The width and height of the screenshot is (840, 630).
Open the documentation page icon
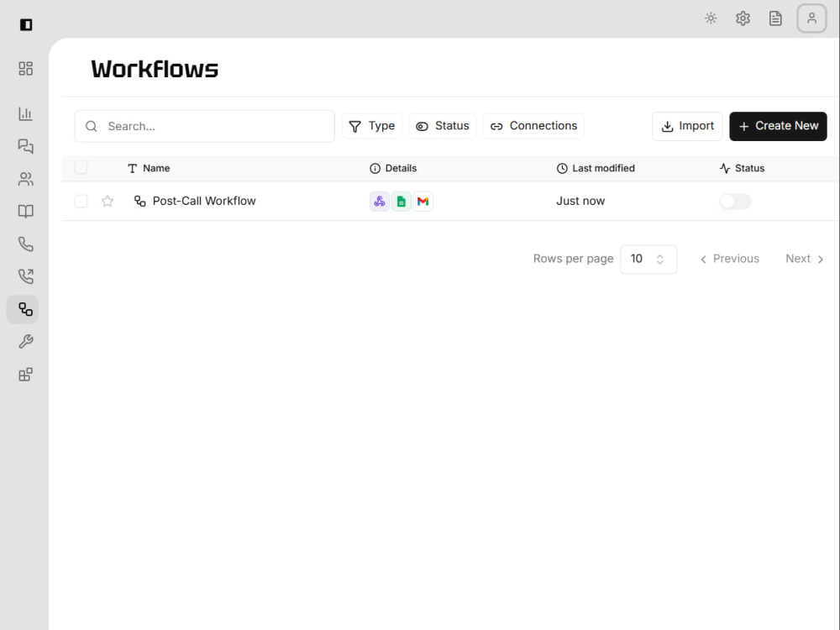tap(775, 18)
